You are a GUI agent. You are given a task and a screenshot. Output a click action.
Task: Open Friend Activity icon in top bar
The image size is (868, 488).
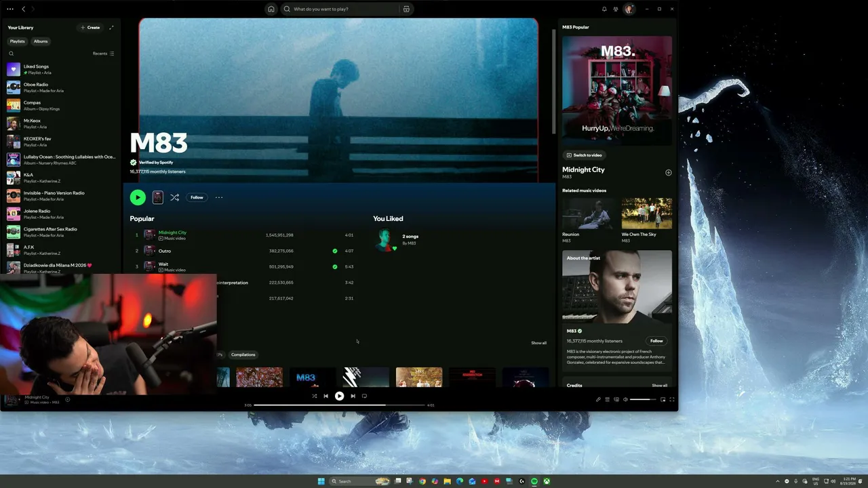click(x=616, y=9)
